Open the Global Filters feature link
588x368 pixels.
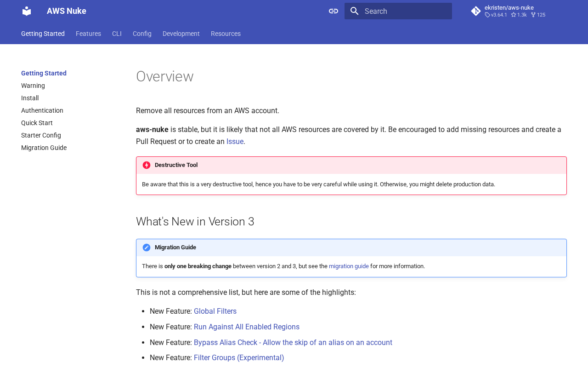pos(215,311)
